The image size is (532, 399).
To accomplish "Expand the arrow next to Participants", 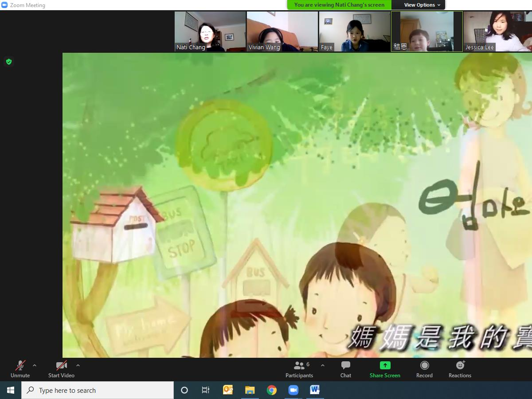I will (323, 365).
